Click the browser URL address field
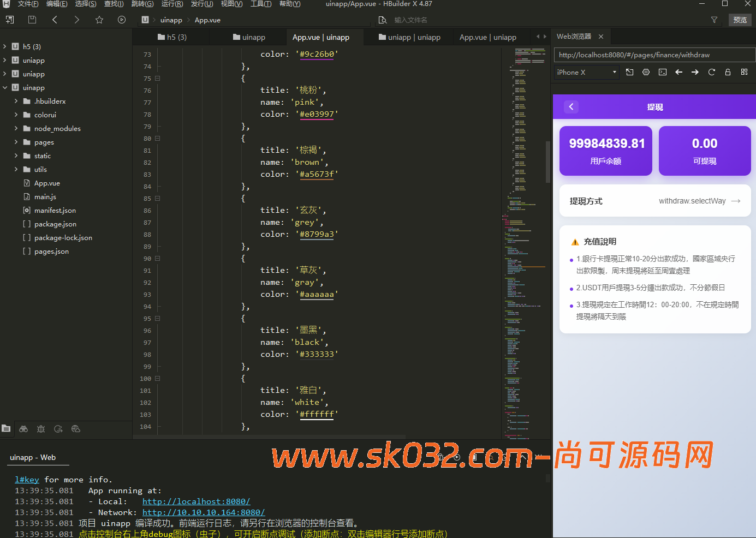The width and height of the screenshot is (756, 538). point(654,55)
